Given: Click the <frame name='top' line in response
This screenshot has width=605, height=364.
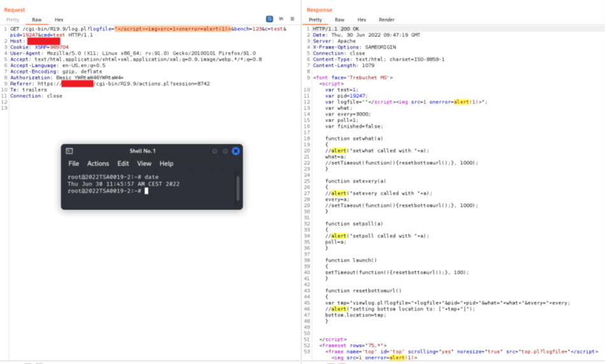Looking at the screenshot, I should coord(462,352).
